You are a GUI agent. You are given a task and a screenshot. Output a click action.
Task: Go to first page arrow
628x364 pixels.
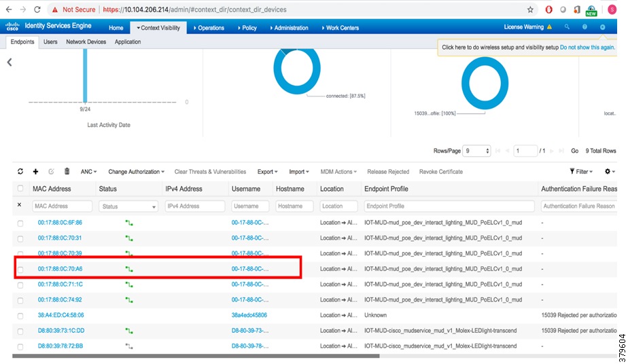498,151
